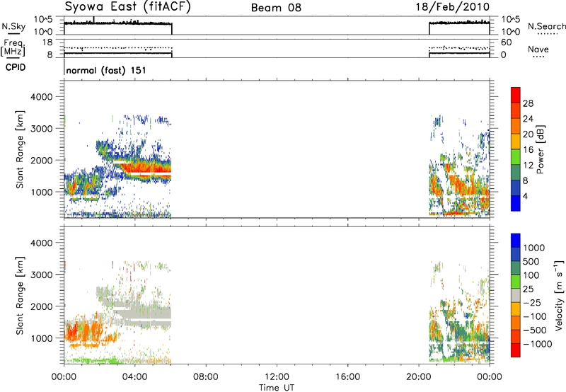Image resolution: width=566 pixels, height=392 pixels.
Task: Click the '18' tick on frequency axis
Action: (x=47, y=42)
